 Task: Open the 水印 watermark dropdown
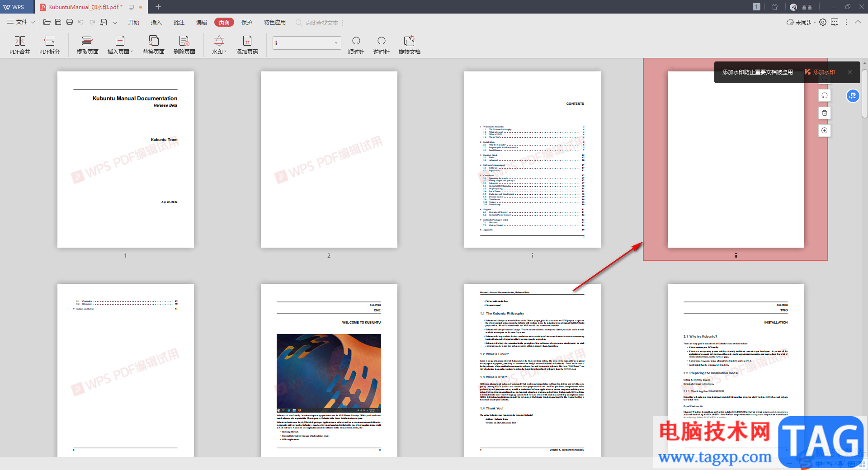219,45
